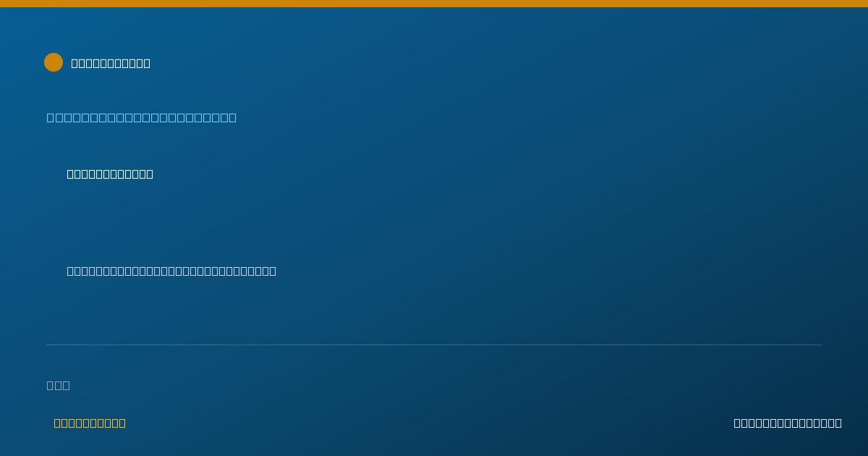Click the last character of the light-blue heading
Screen dimensions: 868x456
click(x=232, y=117)
